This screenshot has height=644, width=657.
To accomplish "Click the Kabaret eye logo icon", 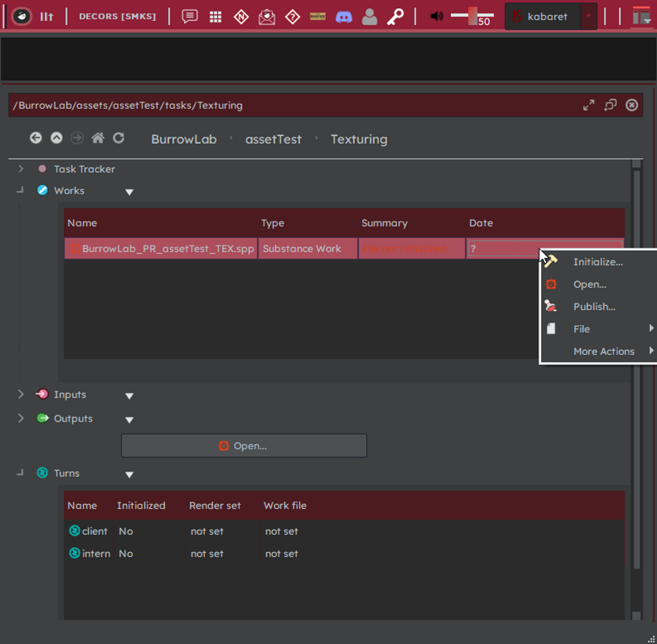I will coord(22,16).
